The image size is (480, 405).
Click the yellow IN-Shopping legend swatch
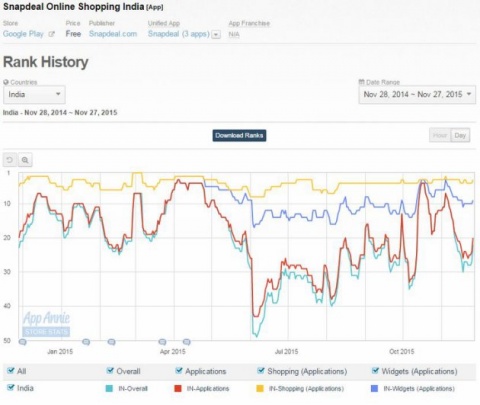click(x=260, y=389)
